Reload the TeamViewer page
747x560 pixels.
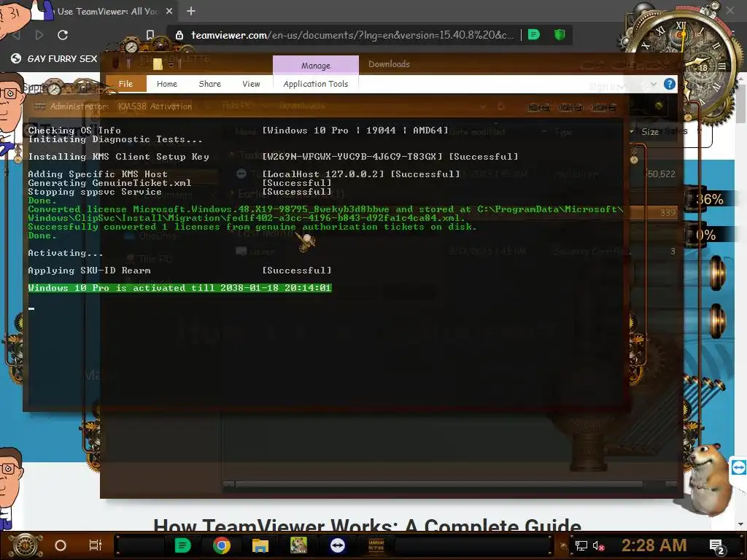pos(63,35)
